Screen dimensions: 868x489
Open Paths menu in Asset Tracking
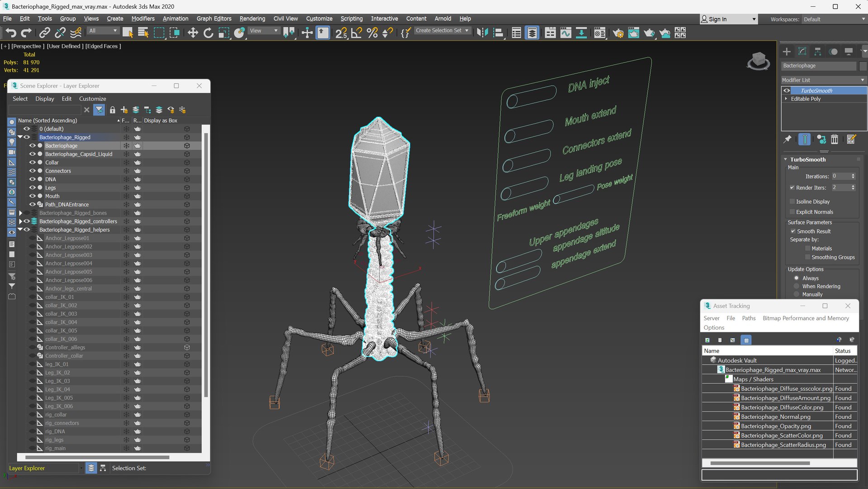(x=749, y=318)
